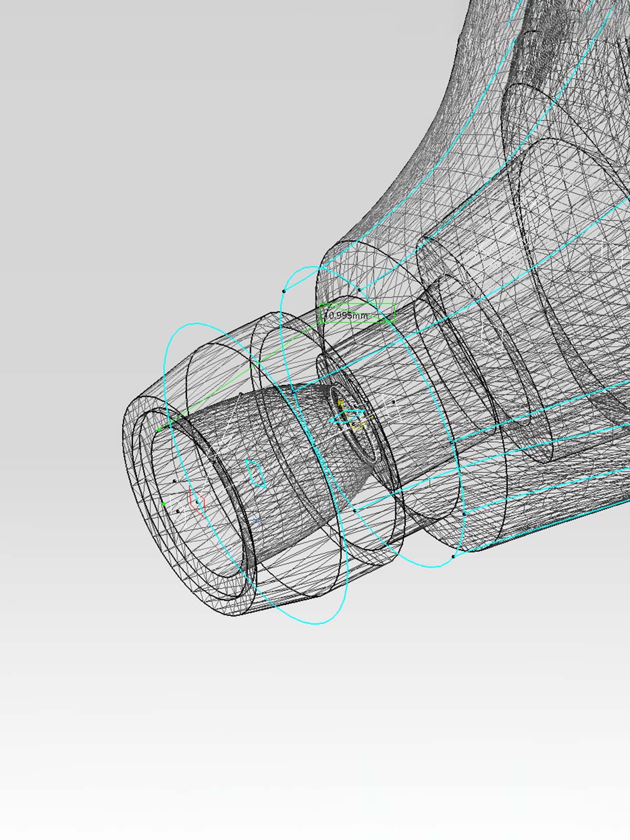630x840 pixels.
Task: Pick lower black point left of red hexagon
Action: (x=178, y=510)
